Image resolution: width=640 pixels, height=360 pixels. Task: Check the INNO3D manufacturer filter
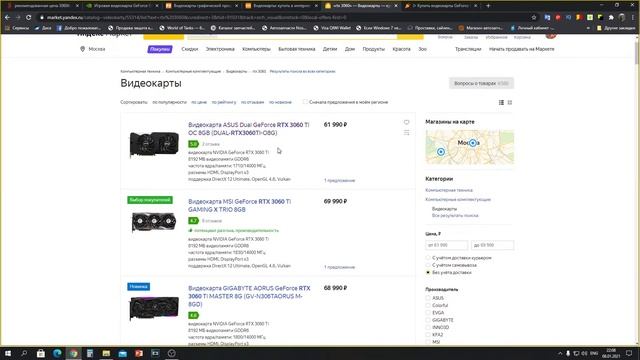pos(428,327)
